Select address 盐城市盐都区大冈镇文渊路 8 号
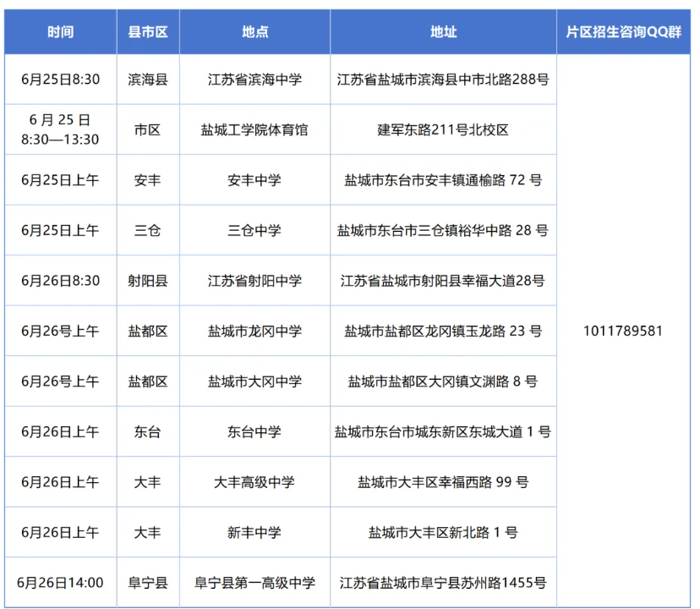Screen dimensions: 700x609 click(x=443, y=381)
